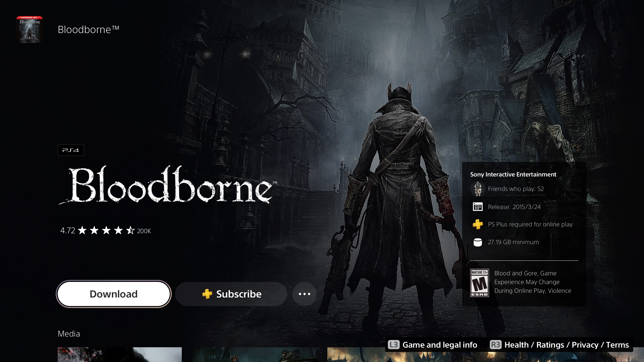Select the friends avatar icon
This screenshot has width=644, height=362.
[477, 189]
